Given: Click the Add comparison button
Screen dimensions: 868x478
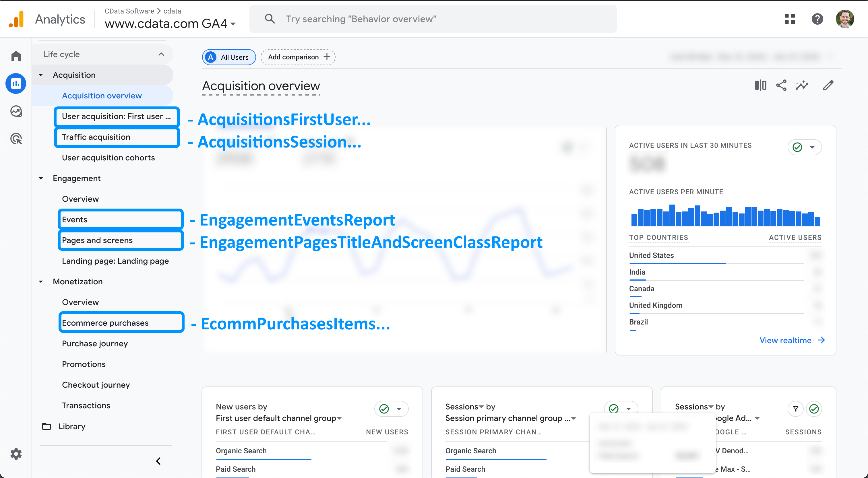Looking at the screenshot, I should tap(298, 57).
